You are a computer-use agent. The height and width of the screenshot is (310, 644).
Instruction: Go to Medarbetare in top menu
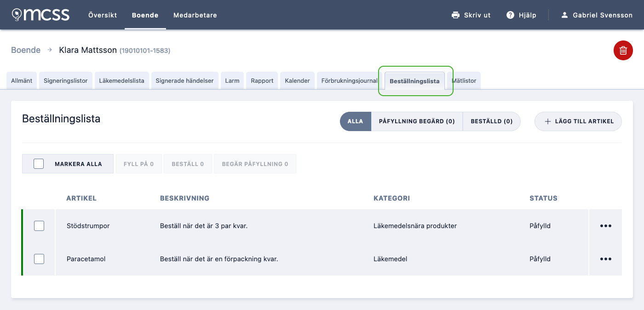pos(195,15)
